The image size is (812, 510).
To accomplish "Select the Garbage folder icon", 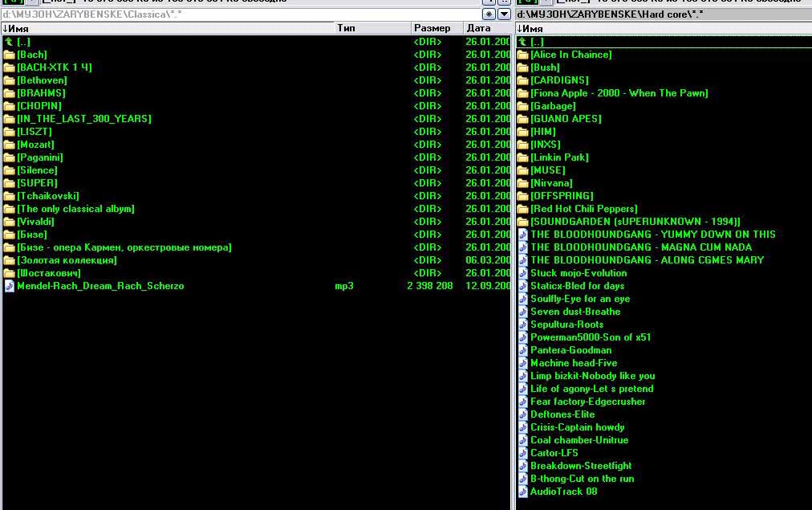I will [522, 106].
